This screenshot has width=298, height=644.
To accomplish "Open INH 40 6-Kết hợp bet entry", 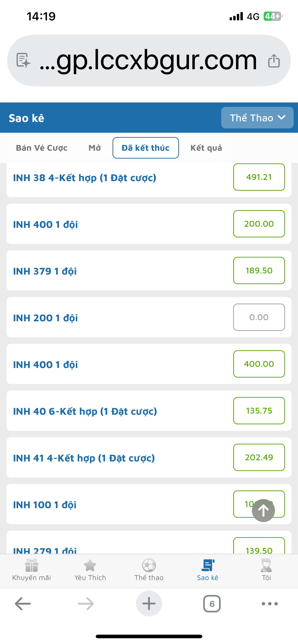I will pos(149,411).
